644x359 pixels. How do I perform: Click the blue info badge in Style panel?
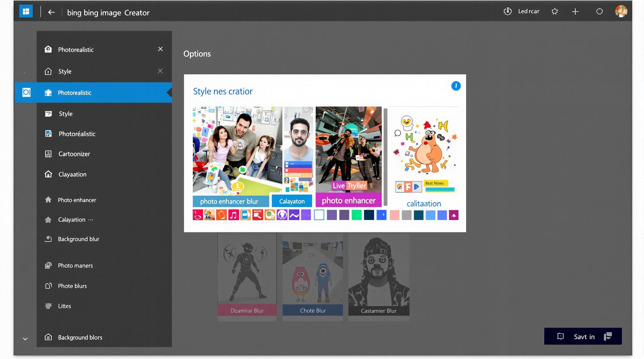[x=456, y=86]
